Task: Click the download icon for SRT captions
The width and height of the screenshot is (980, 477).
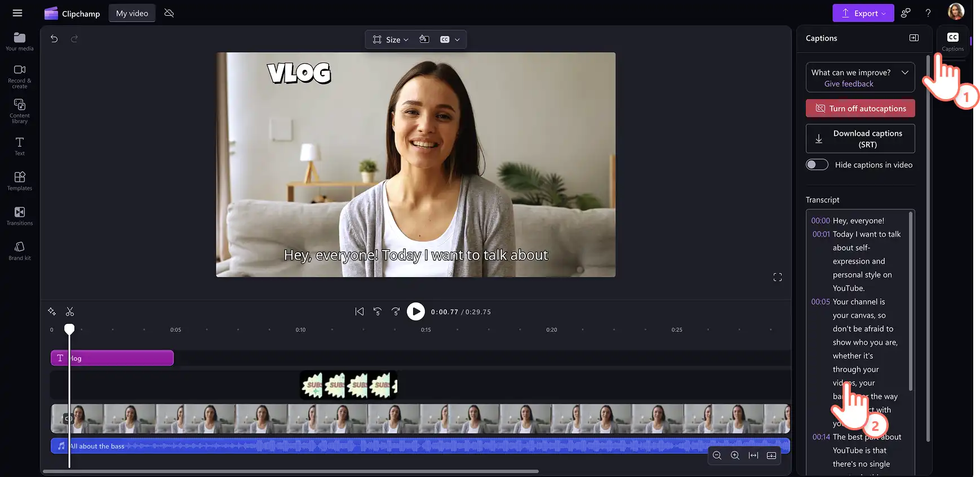Action: click(819, 139)
